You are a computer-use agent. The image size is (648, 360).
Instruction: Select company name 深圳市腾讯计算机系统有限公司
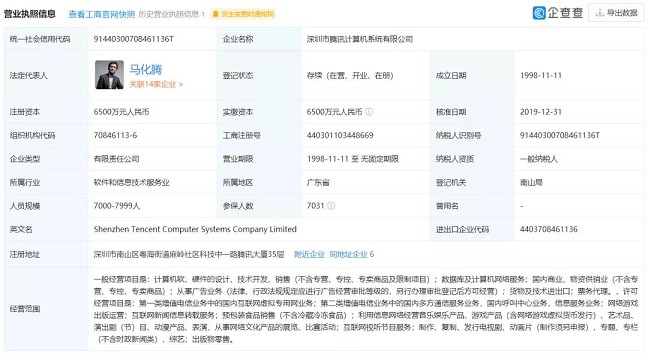[x=360, y=39]
